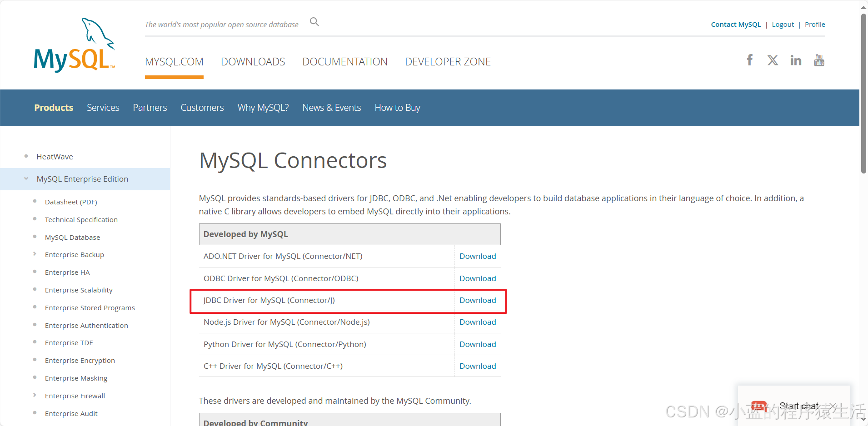Close the Start chat popup
Image resolution: width=868 pixels, height=426 pixels.
[833, 406]
